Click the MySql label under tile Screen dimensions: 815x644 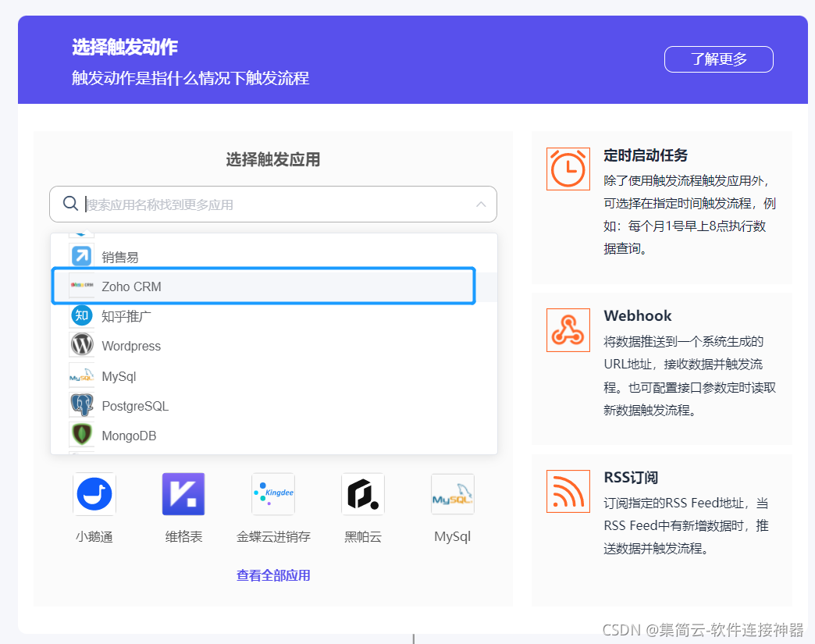point(453,536)
